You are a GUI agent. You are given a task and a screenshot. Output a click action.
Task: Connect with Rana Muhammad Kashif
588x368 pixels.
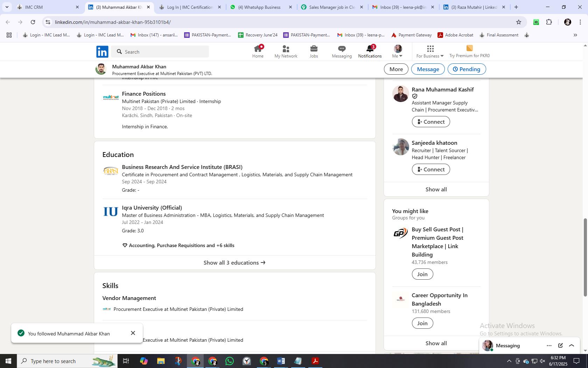431,122
